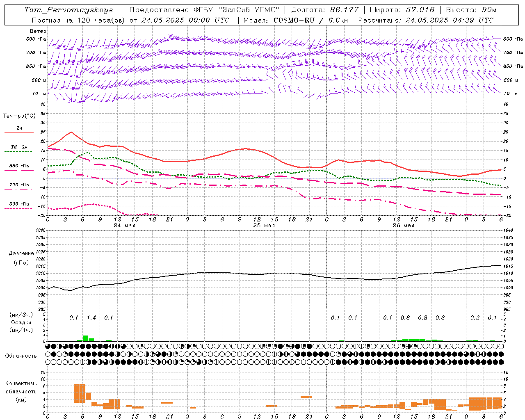
Task: Select the provider text "ЗапСиб УГМС"
Action: 250,10
